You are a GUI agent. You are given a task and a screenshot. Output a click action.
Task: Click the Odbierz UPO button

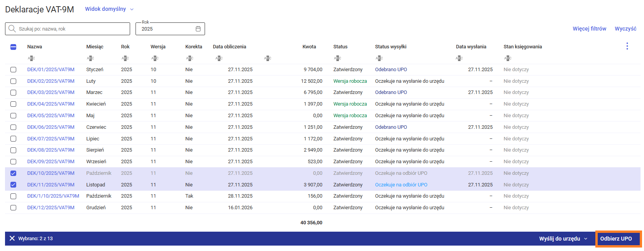616,239
